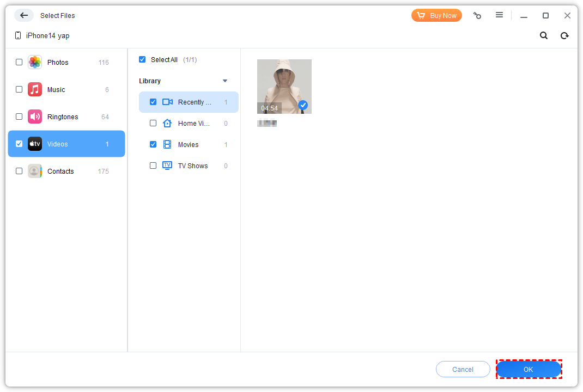Click the back arrow button
The height and width of the screenshot is (392, 583).
(23, 15)
